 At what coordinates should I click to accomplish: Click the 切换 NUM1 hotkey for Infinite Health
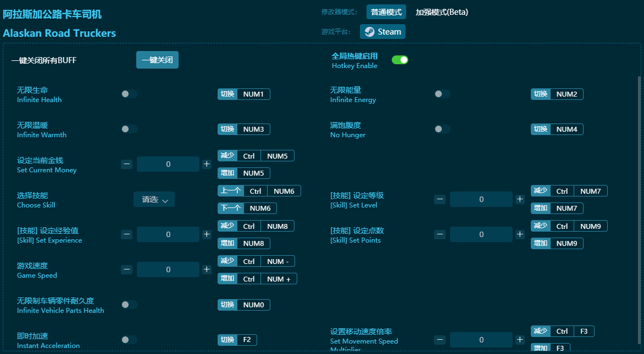click(243, 94)
